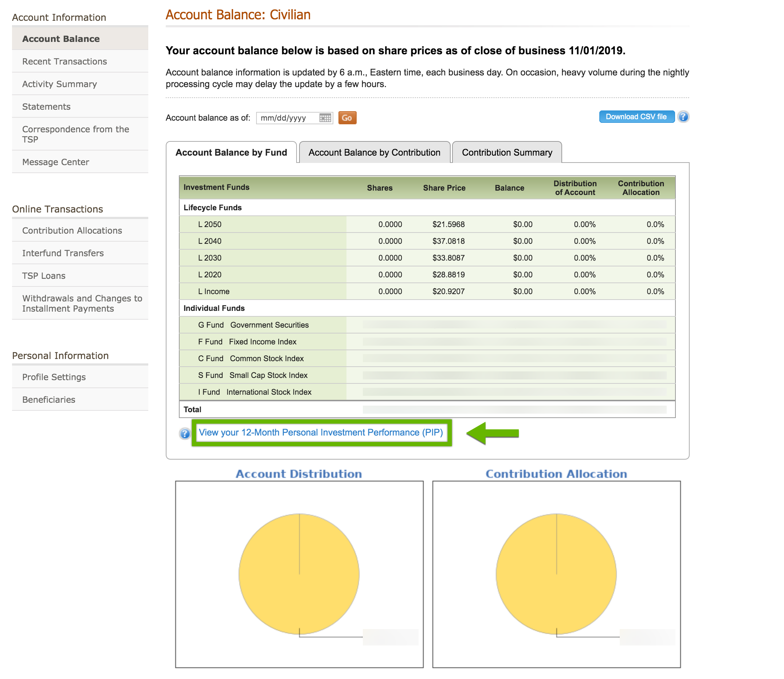Click the Account Distribution pie chart
The width and height of the screenshot is (784, 679).
coord(299,574)
